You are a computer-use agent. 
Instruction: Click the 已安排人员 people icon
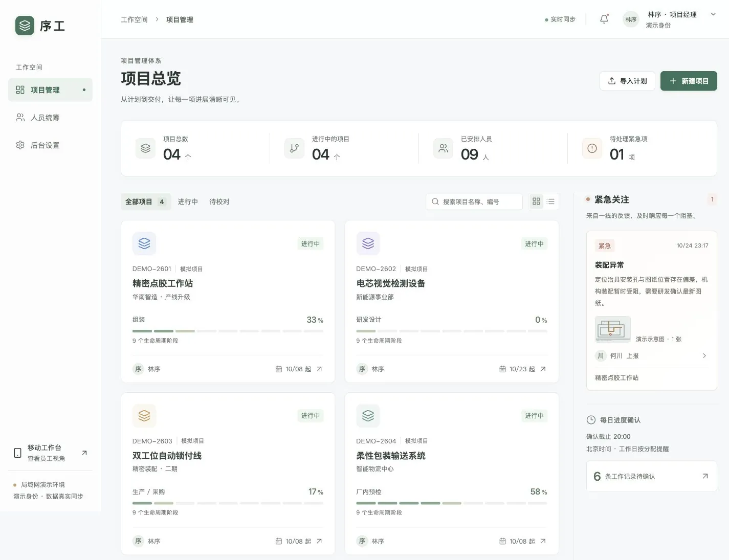coord(443,148)
